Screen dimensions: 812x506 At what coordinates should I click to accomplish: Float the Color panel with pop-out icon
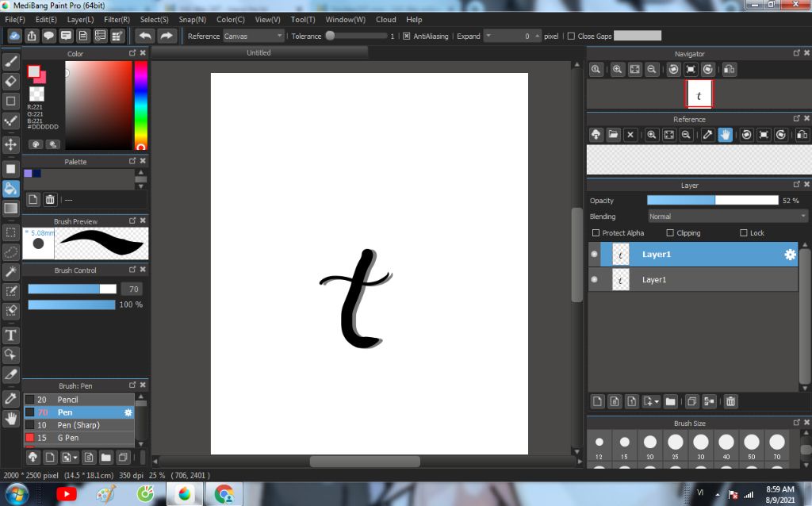(132, 53)
